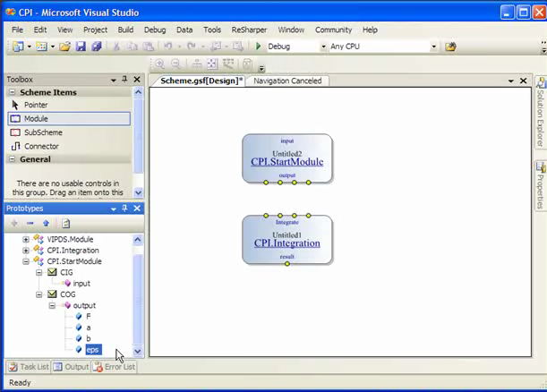
Task: Select the Module item in Toolbox
Action: [69, 118]
